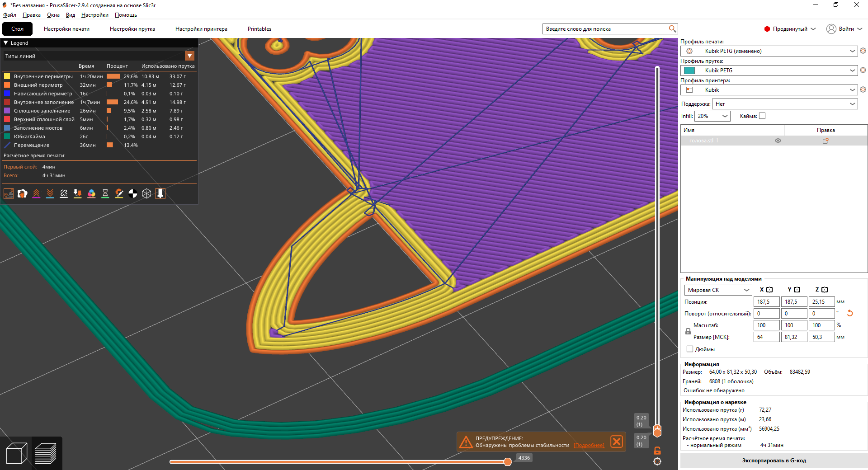Toggle Внутреннее заполнение line type visibility
Viewport: 868px width, 470px height.
tap(44, 102)
